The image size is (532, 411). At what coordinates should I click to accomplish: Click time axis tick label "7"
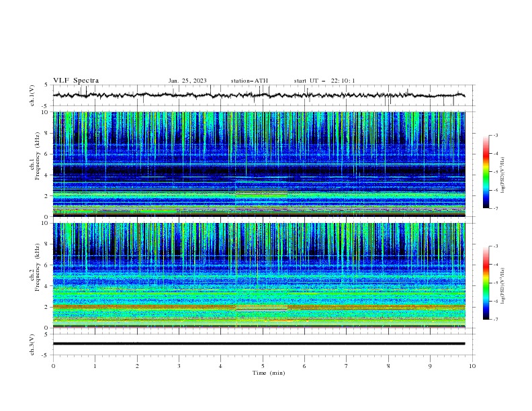[x=347, y=366]
